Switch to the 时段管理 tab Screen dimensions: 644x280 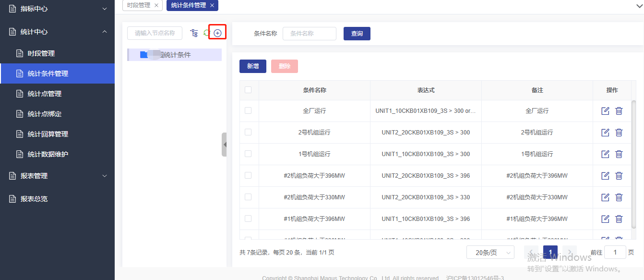click(139, 5)
